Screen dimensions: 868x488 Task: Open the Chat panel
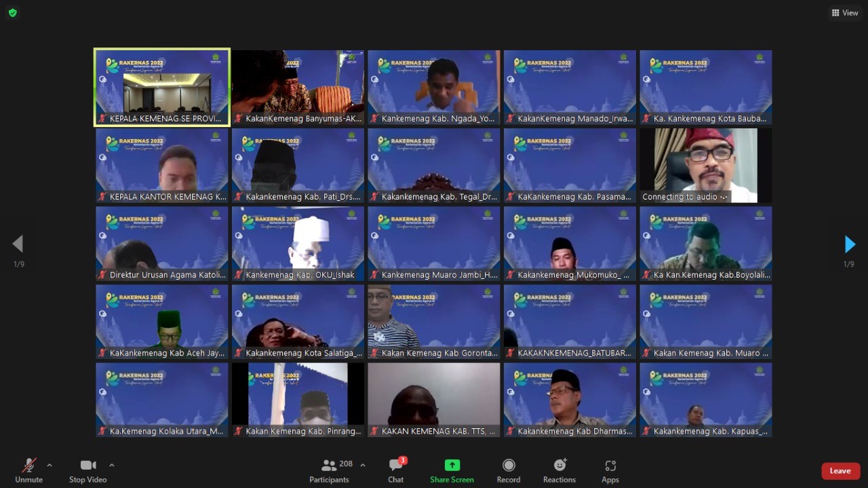(x=396, y=470)
